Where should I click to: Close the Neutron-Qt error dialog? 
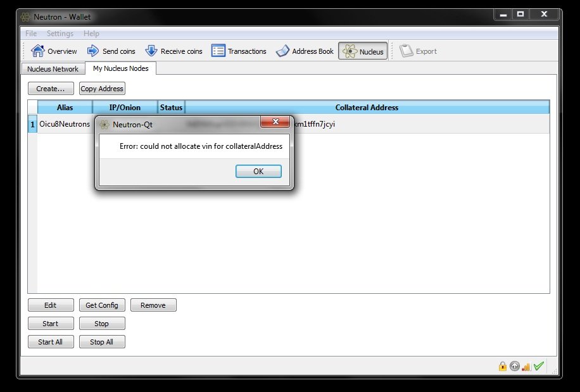point(275,122)
